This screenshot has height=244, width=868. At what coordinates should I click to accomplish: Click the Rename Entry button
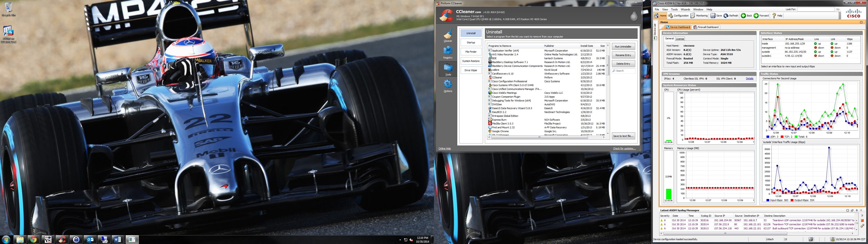pos(623,55)
